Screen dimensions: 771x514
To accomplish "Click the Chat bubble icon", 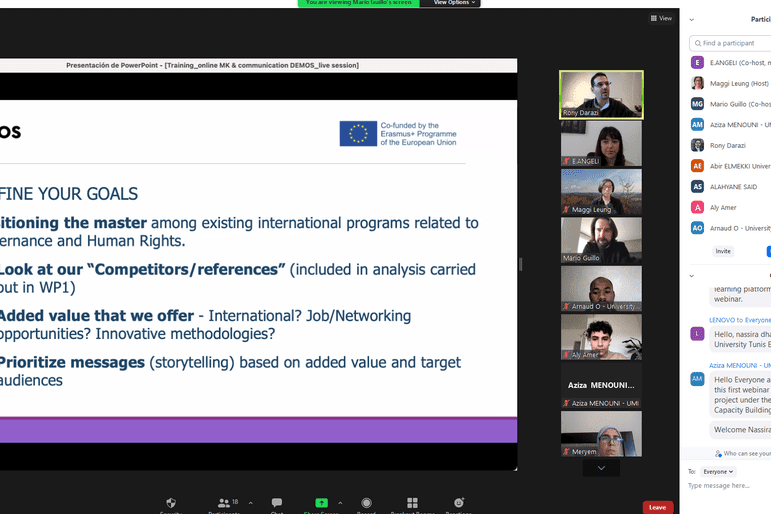I will (277, 503).
